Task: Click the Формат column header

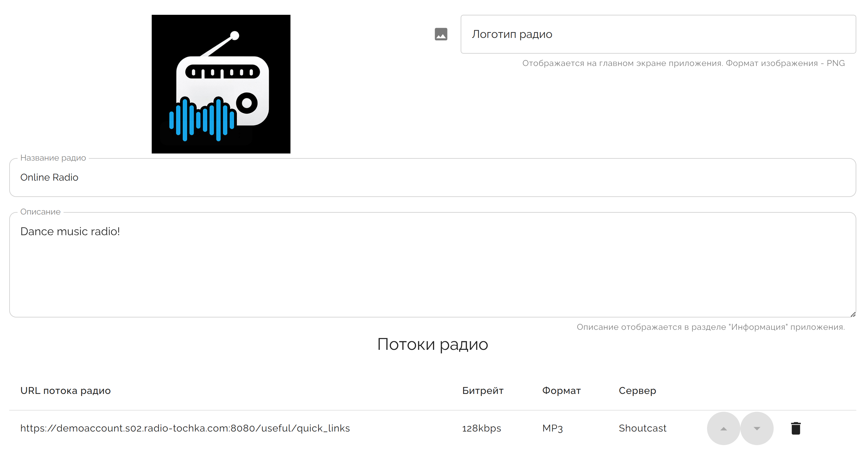Action: coord(561,391)
